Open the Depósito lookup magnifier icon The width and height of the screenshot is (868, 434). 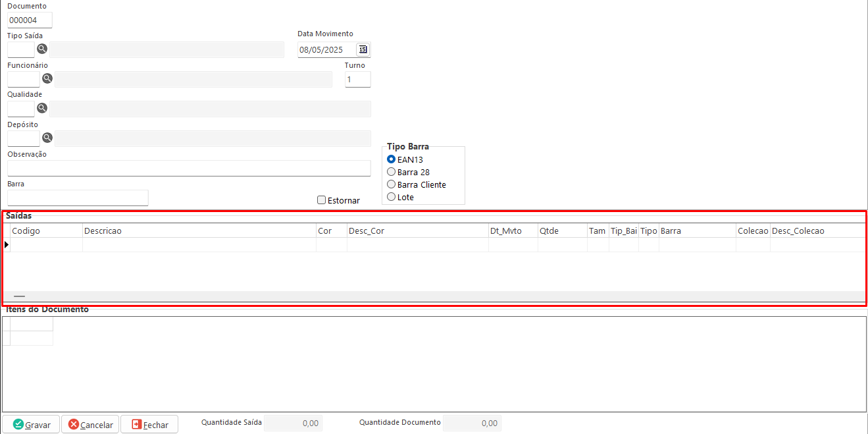47,138
